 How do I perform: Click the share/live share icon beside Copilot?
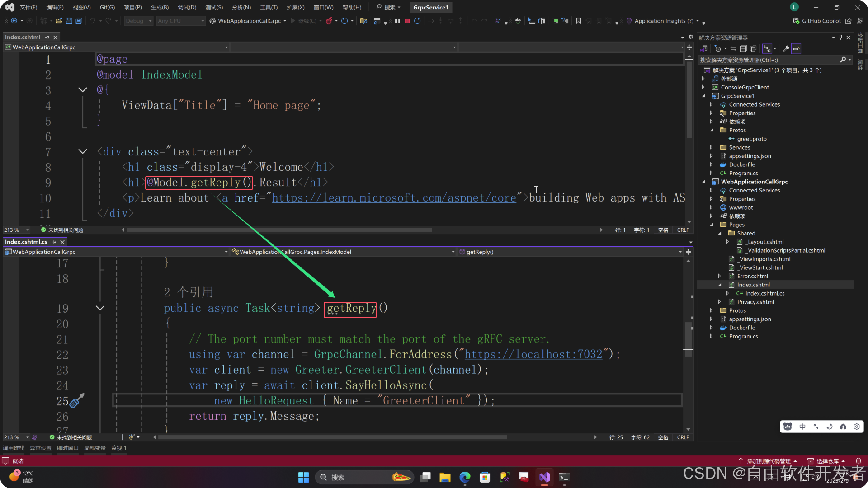[849, 21]
